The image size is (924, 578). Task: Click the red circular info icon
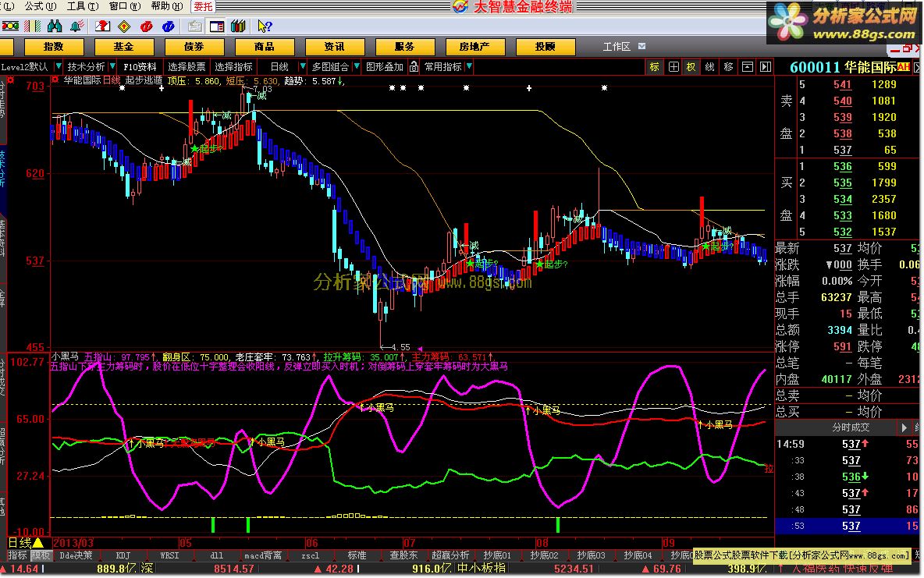pyautogui.click(x=146, y=26)
